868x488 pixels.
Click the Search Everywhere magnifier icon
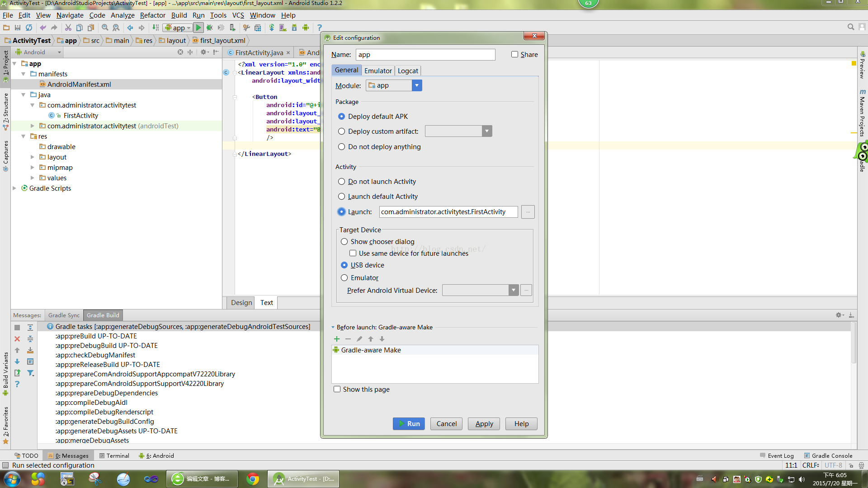point(851,27)
